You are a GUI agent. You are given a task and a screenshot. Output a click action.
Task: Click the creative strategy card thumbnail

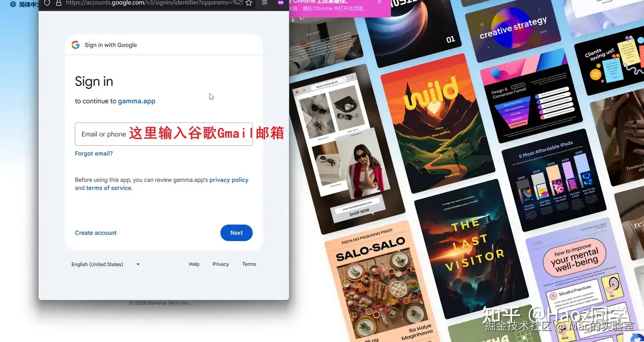(x=513, y=30)
